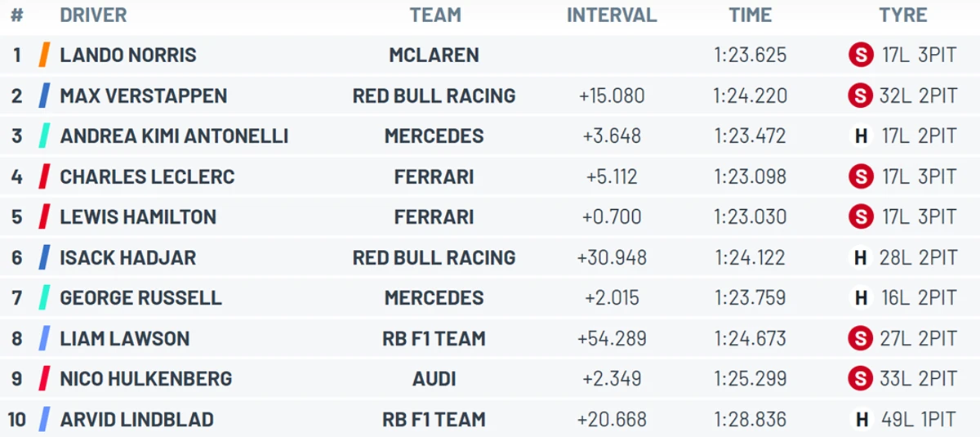Click the teal stripe beside George Russell

(x=44, y=298)
